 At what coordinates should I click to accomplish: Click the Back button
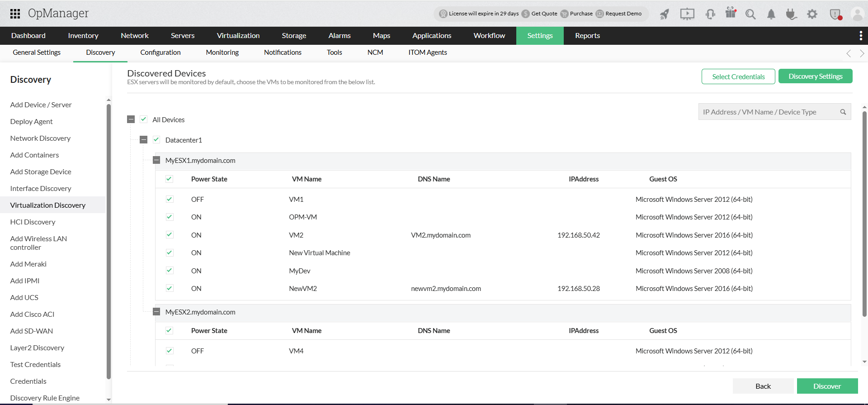(763, 386)
